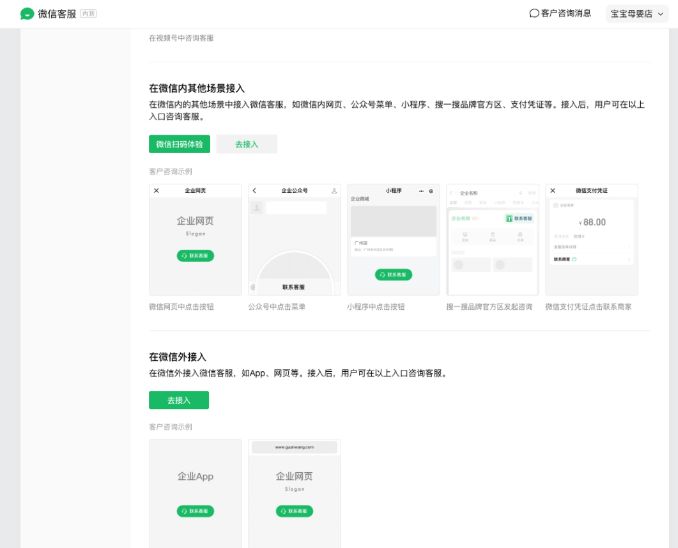Click the close X in 企业网页 preview
This screenshot has height=548, width=678.
pos(157,191)
